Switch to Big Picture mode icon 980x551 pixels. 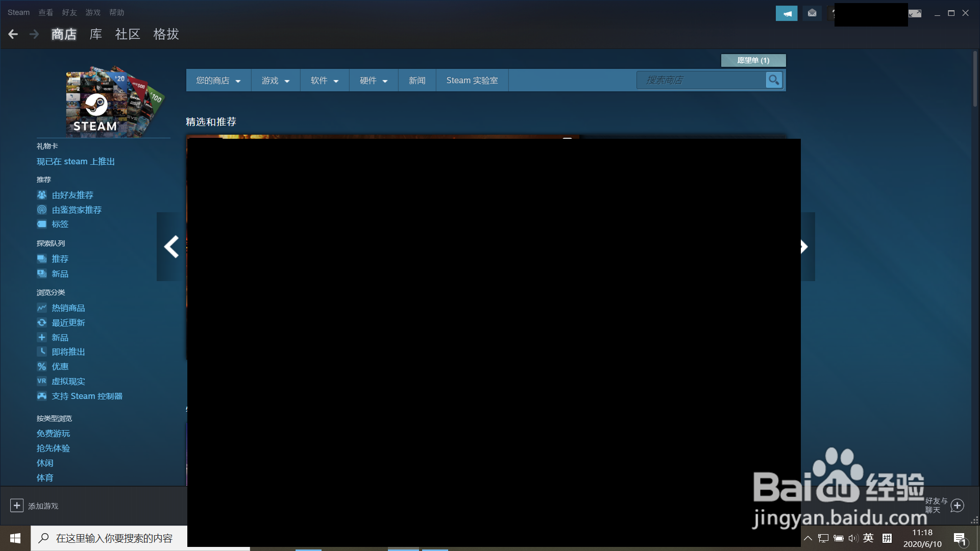pos(915,13)
